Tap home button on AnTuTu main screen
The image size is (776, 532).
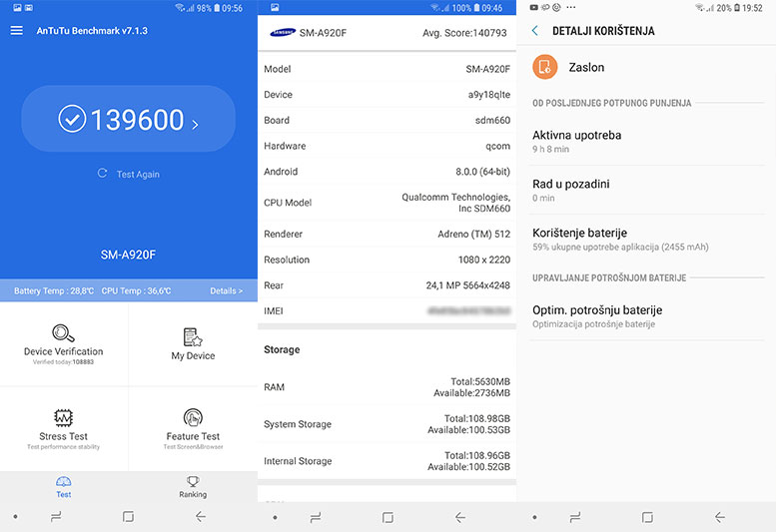point(128,517)
